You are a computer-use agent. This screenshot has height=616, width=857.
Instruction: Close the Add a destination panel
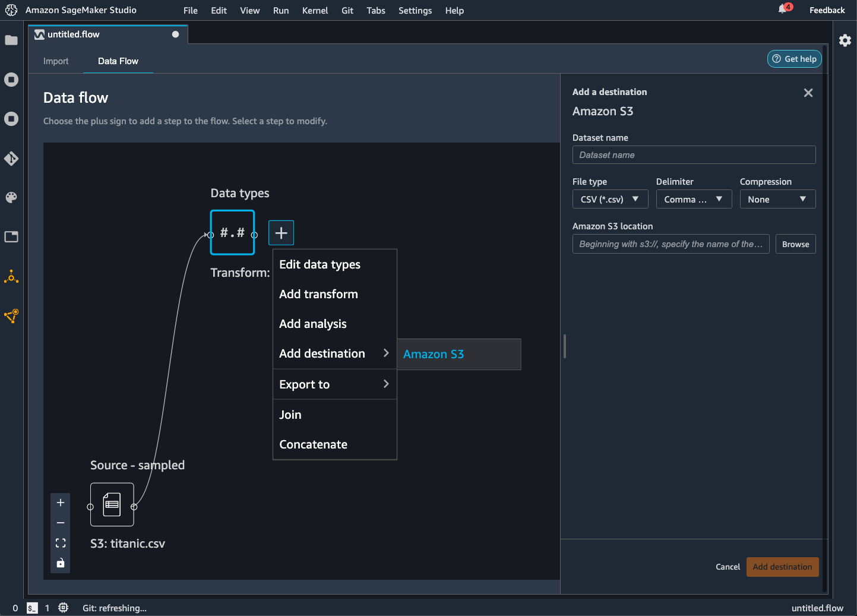(x=808, y=93)
